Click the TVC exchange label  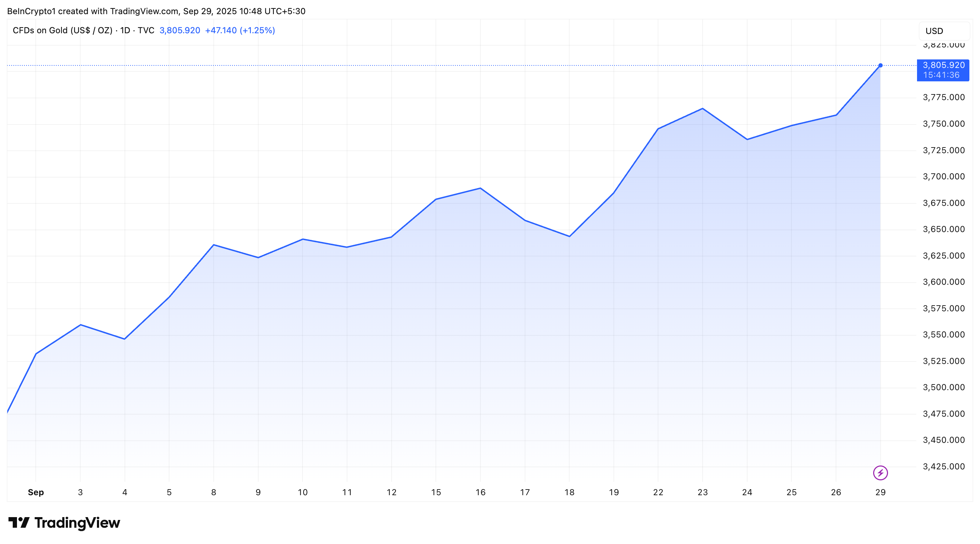148,30
